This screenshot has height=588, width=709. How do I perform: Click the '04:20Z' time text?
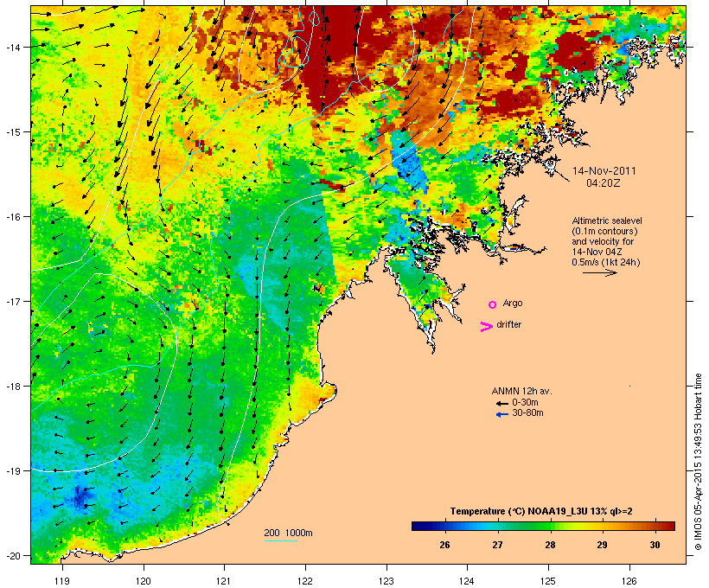604,183
